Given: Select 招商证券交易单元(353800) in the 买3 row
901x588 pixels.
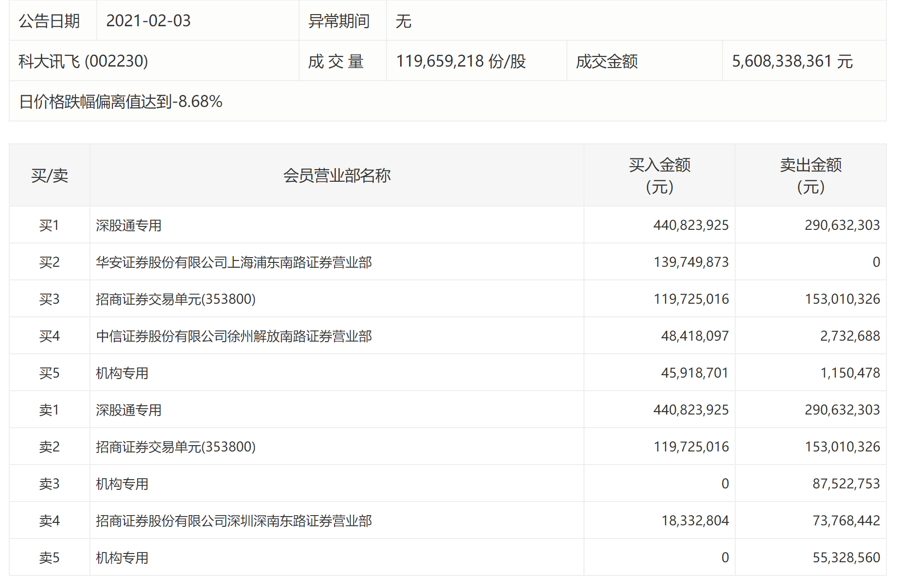Looking at the screenshot, I should (176, 299).
